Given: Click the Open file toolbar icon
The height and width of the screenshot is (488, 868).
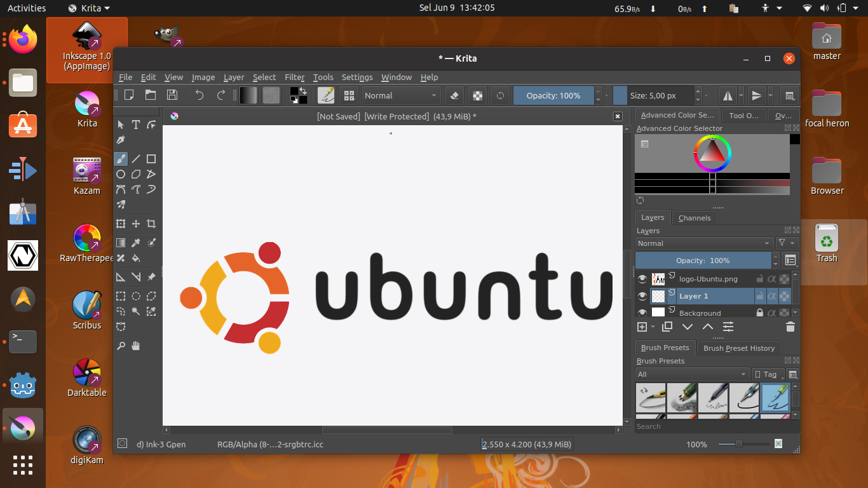Looking at the screenshot, I should click(151, 95).
